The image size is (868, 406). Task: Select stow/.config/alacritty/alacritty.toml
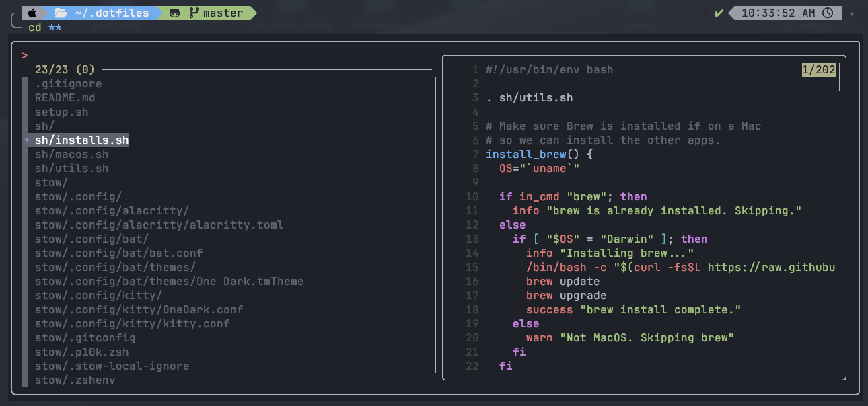tap(159, 225)
